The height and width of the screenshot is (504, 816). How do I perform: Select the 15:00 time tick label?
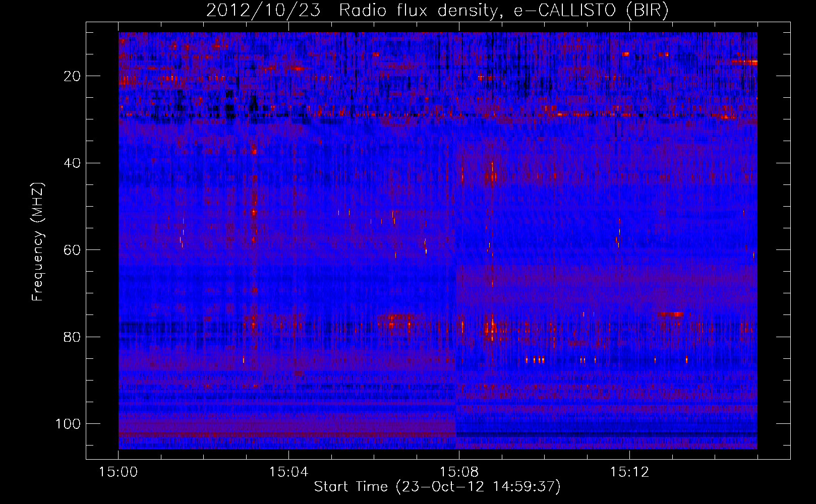pos(119,472)
